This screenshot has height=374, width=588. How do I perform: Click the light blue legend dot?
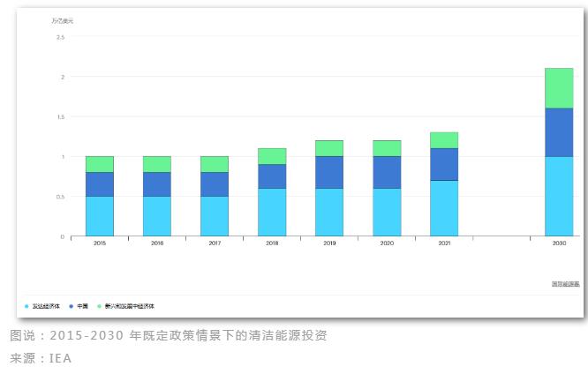pos(26,306)
